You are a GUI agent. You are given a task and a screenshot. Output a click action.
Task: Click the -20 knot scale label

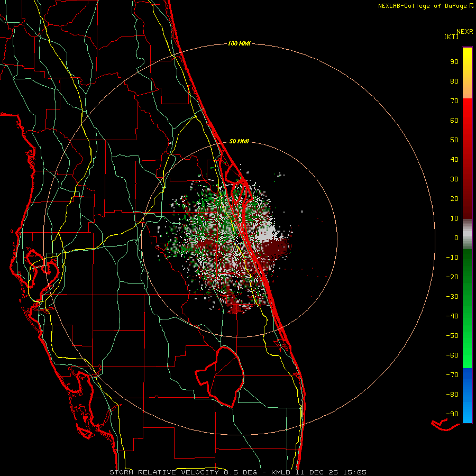452,277
